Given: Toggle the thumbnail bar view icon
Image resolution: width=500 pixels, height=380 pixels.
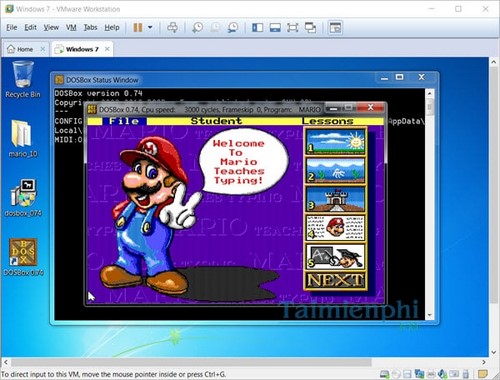Looking at the screenshot, I should tap(275, 27).
